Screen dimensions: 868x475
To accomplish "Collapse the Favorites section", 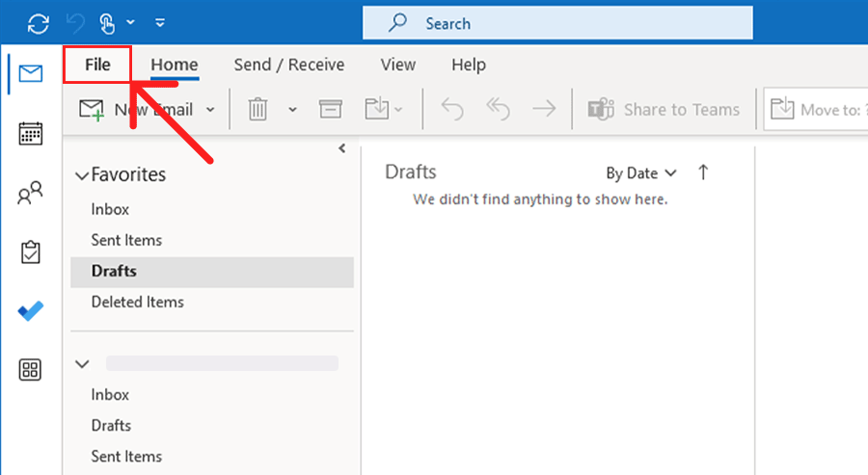I will click(x=82, y=176).
